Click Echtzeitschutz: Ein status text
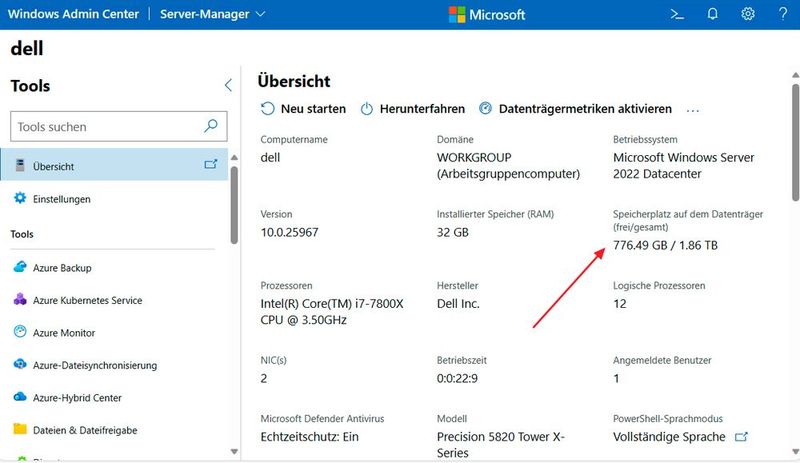This screenshot has height=463, width=800. click(310, 437)
